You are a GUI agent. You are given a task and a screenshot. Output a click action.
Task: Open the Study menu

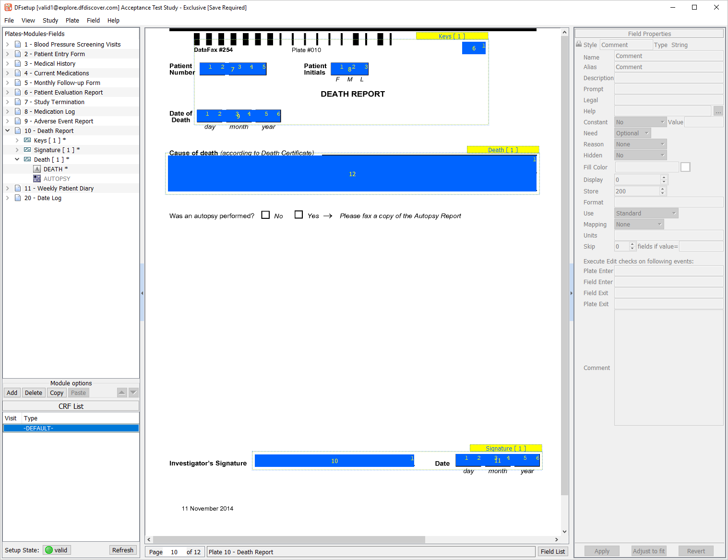(x=50, y=20)
